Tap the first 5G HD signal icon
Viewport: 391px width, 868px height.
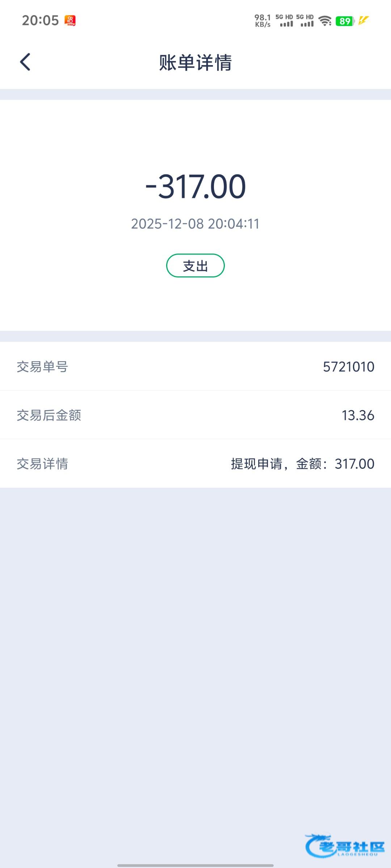coord(285,21)
